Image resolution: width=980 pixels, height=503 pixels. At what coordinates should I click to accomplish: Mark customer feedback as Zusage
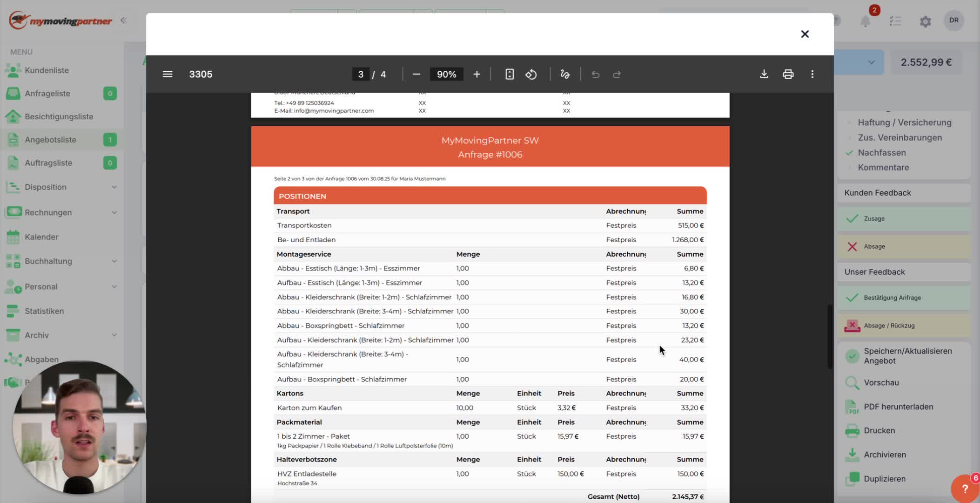click(x=904, y=218)
